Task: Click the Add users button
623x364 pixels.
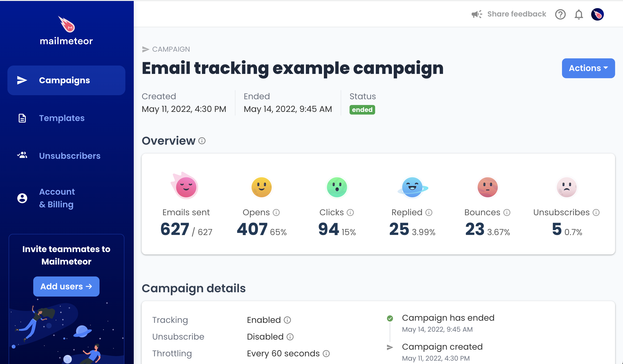Action: coord(66,287)
